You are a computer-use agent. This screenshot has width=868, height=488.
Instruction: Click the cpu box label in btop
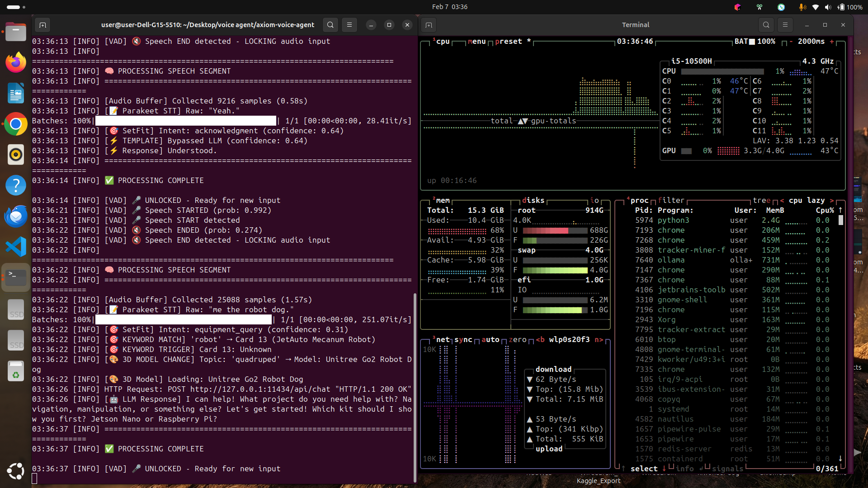441,41
